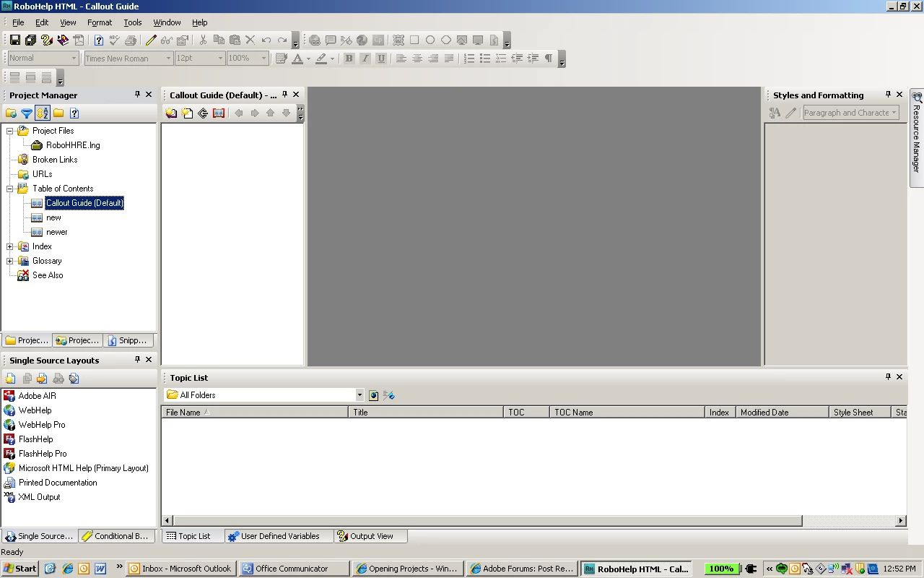Screen dimensions: 924x578
Task: Sort by Title column header
Action: (426, 413)
